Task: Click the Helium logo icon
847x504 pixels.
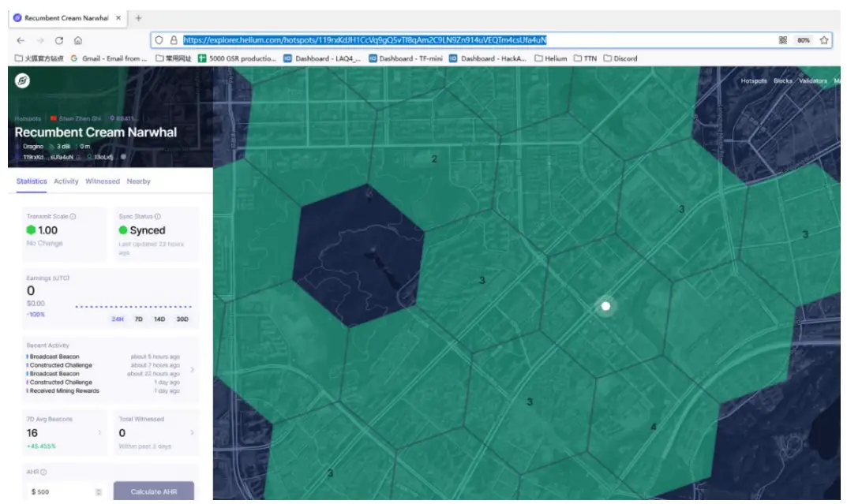Action: pos(23,80)
